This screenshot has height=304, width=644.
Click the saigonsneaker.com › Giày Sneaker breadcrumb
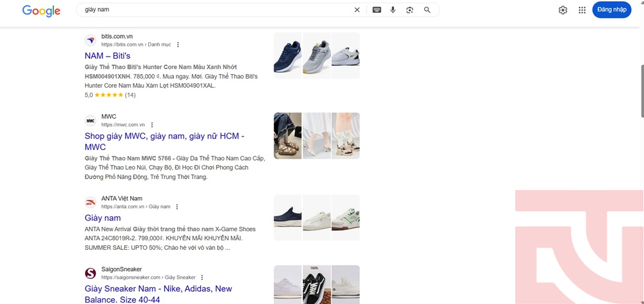pos(148,278)
